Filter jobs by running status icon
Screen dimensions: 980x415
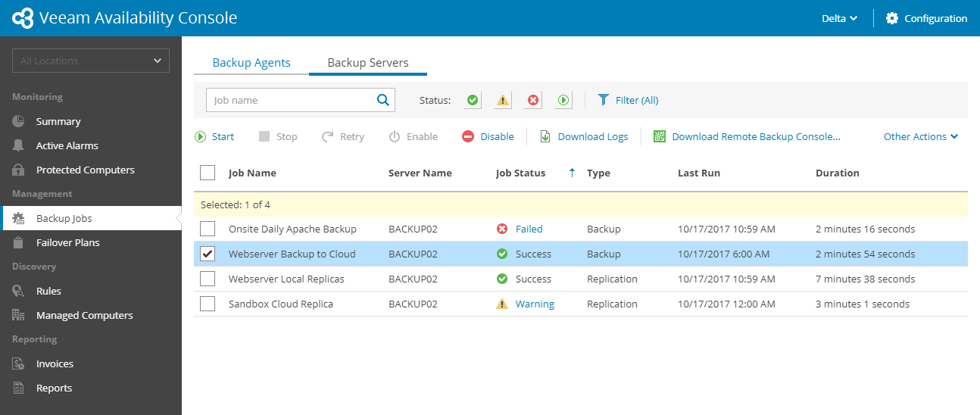click(563, 100)
